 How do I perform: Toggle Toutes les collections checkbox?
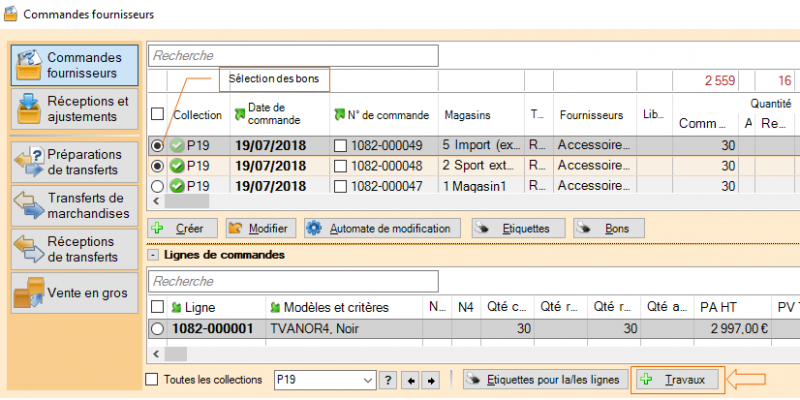(x=152, y=379)
